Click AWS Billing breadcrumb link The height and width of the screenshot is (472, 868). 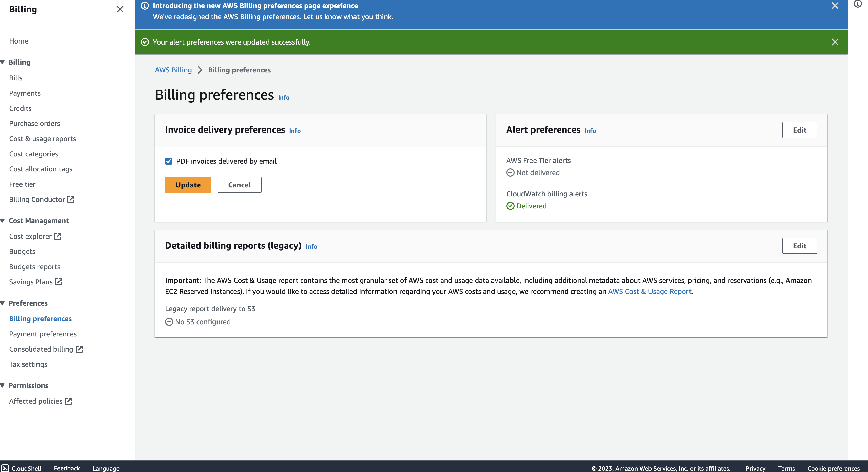pos(173,70)
